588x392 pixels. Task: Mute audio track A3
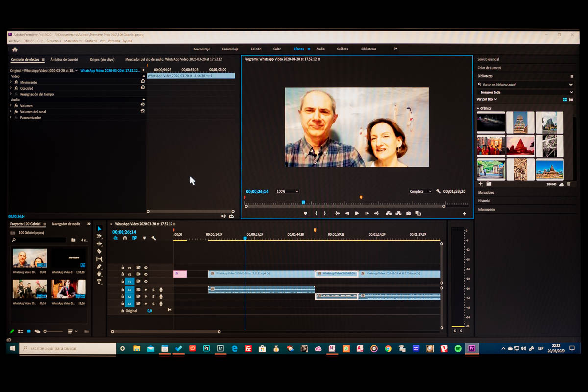(x=146, y=303)
